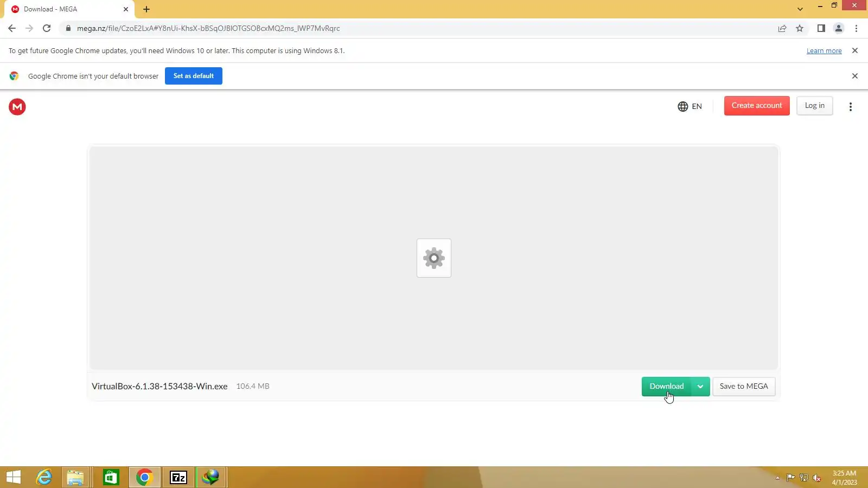This screenshot has width=868, height=488.
Task: Open Chrome profile avatar
Action: tap(839, 28)
